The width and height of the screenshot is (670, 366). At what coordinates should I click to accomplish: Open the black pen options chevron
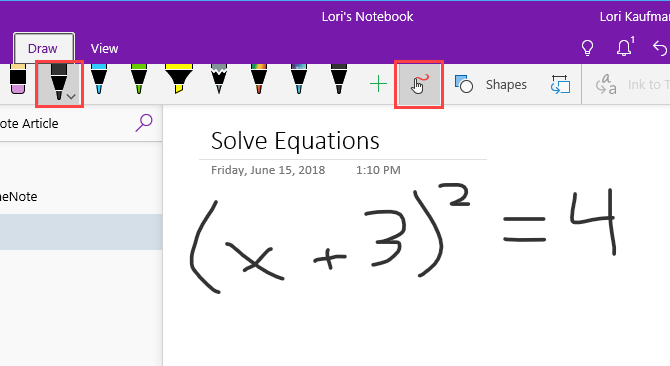(71, 97)
